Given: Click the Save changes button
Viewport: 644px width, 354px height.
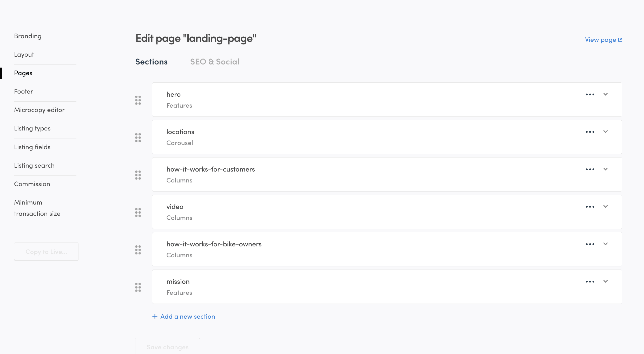Looking at the screenshot, I should [168, 347].
